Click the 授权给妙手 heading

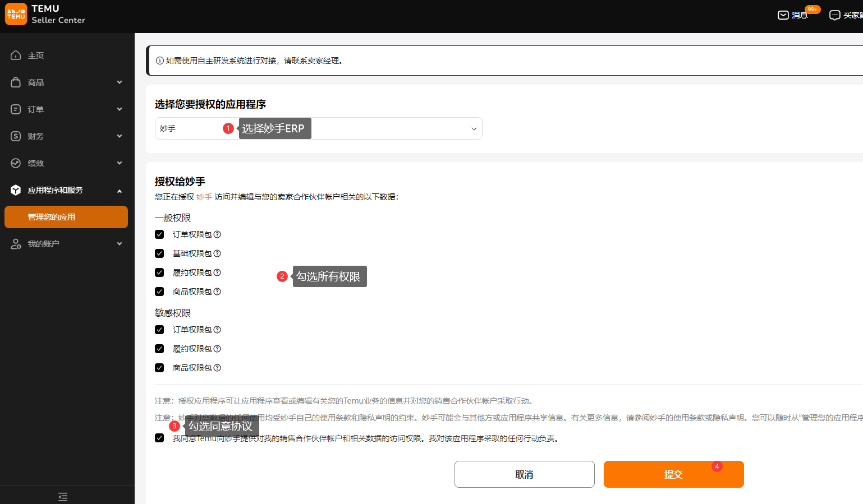click(180, 182)
